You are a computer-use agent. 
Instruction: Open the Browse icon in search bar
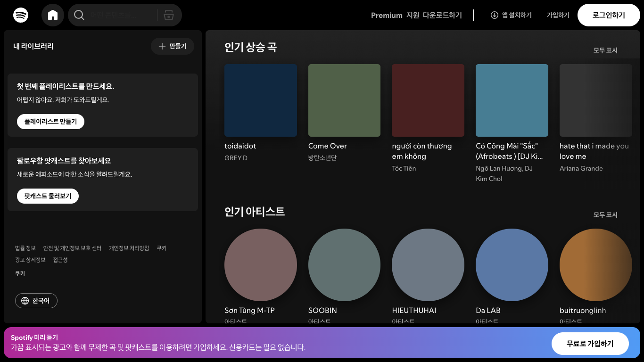click(x=169, y=15)
